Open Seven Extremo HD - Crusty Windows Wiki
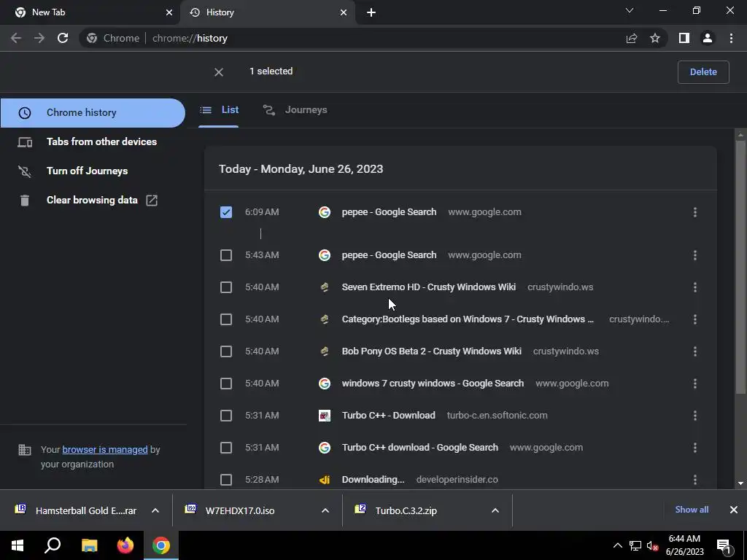 click(429, 287)
